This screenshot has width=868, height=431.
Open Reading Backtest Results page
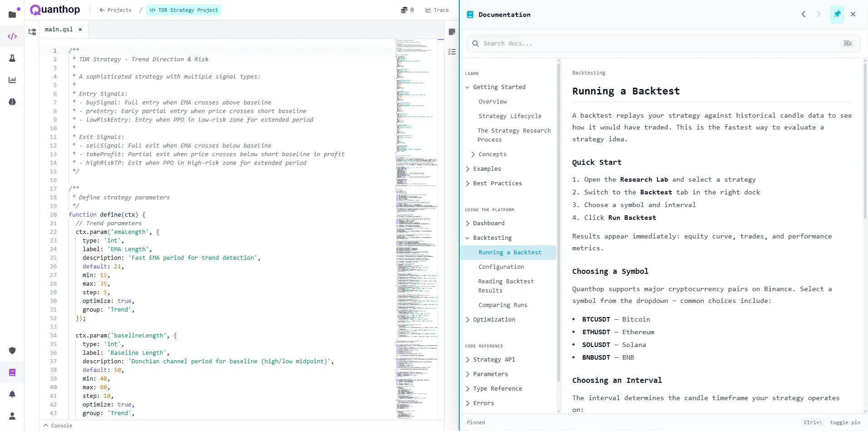[x=506, y=286]
